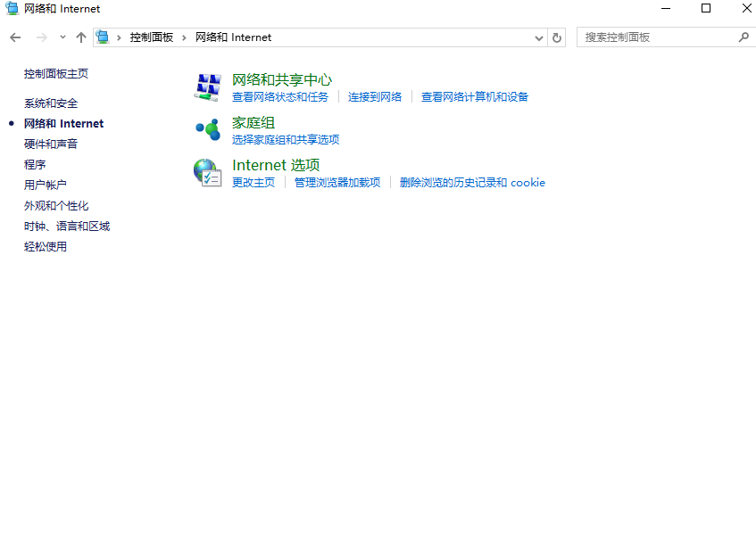Go back with the back arrow
756x544 pixels.
pos(15,37)
